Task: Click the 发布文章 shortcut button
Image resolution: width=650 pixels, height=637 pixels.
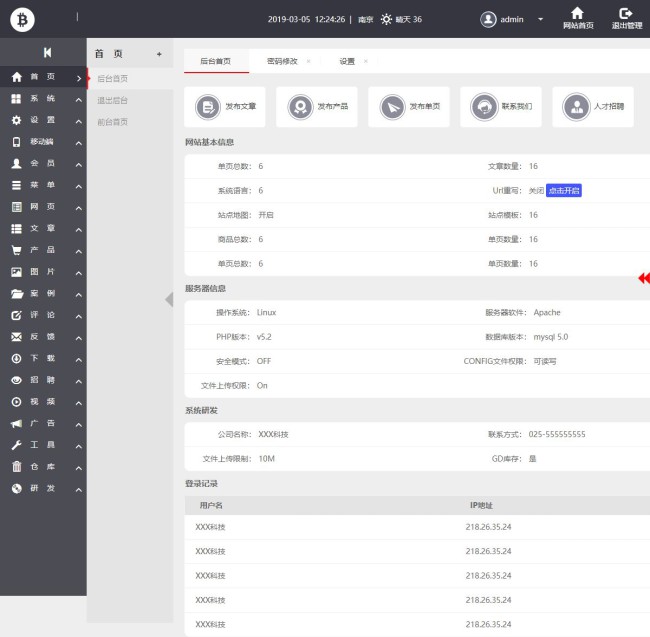Action: 225,107
